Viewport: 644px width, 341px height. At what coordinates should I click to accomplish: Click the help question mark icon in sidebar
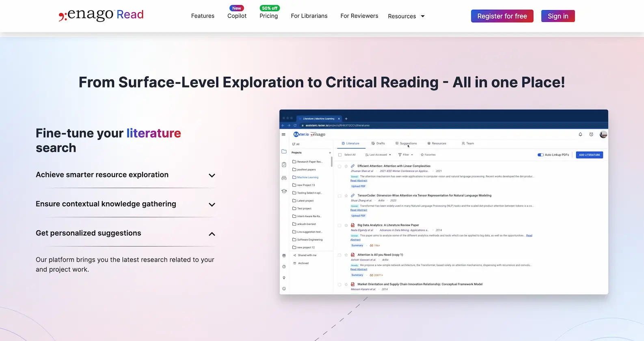pos(284,266)
